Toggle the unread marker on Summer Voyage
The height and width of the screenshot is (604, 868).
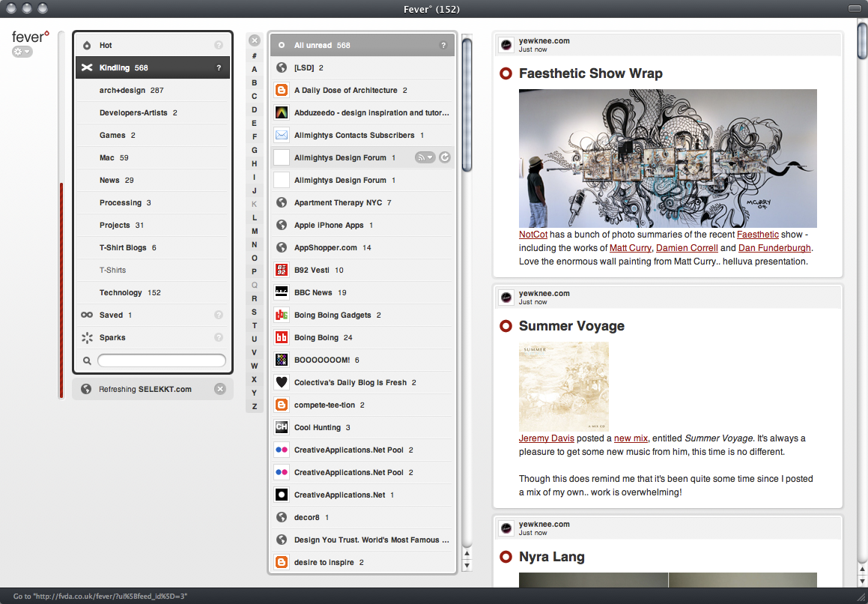click(506, 326)
